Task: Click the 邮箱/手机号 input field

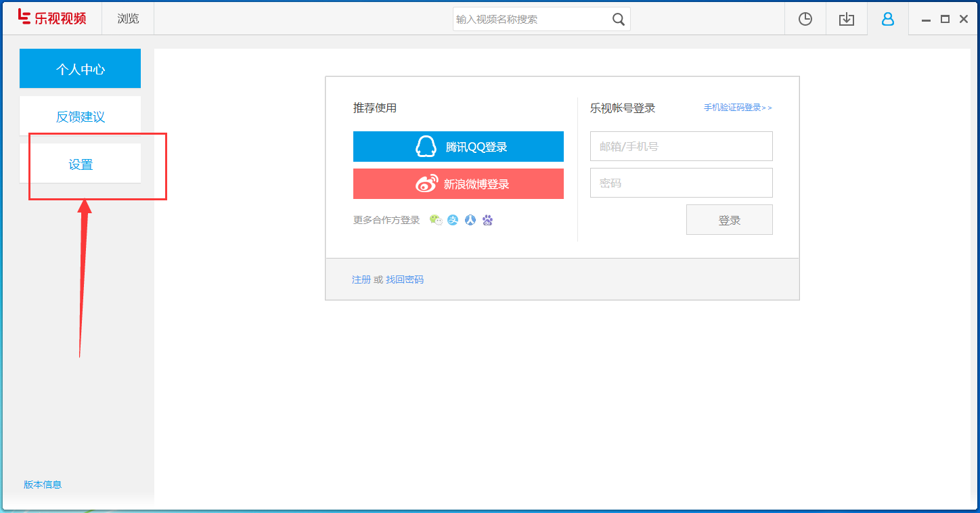Action: 681,146
